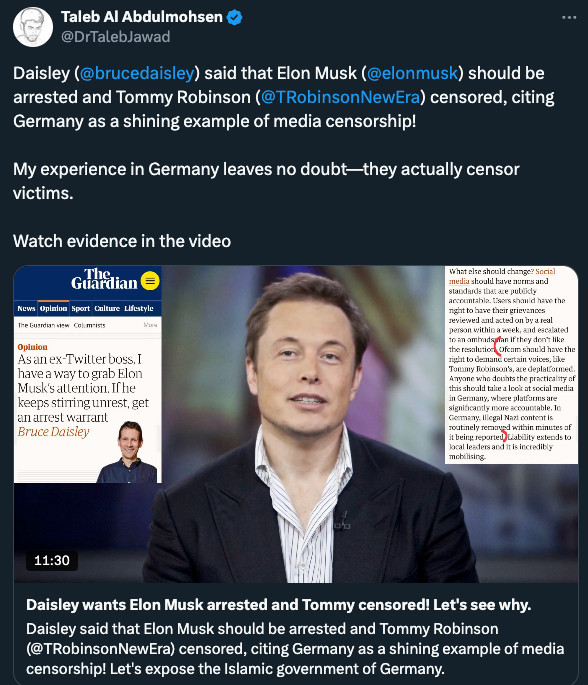Click the display name Taleb Al Abdulmohsen
Image resolution: width=588 pixels, height=685 pixels.
pos(142,17)
